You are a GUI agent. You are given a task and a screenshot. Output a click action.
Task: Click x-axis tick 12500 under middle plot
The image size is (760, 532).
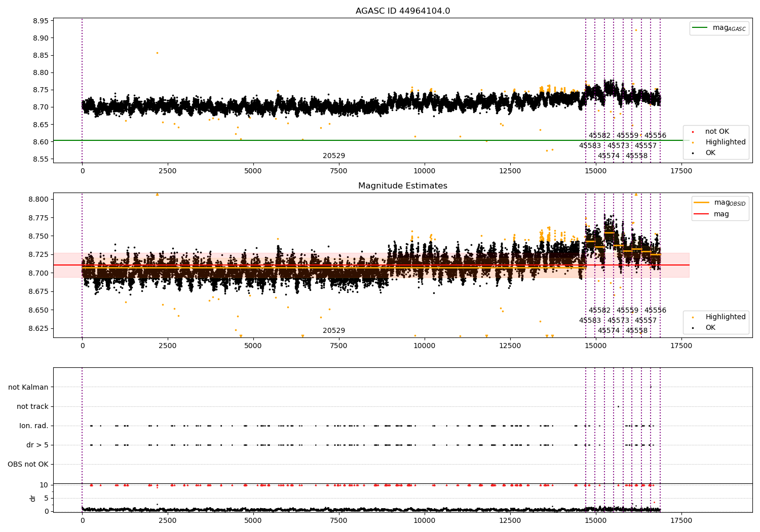pyautogui.click(x=510, y=346)
